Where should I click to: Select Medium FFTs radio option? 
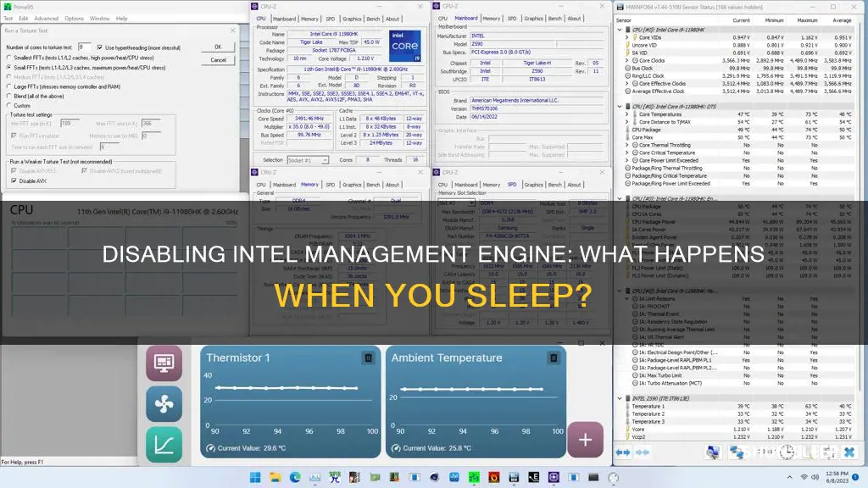coord(8,77)
